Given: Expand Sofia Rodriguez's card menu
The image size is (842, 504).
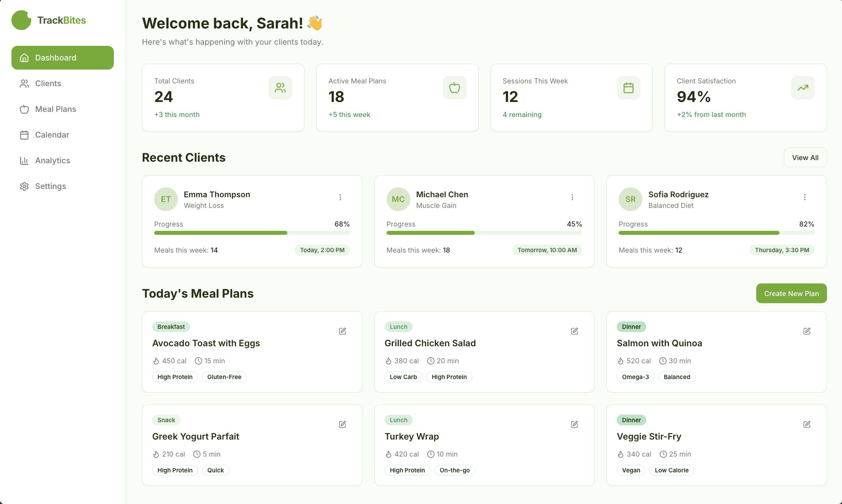Looking at the screenshot, I should pyautogui.click(x=805, y=197).
